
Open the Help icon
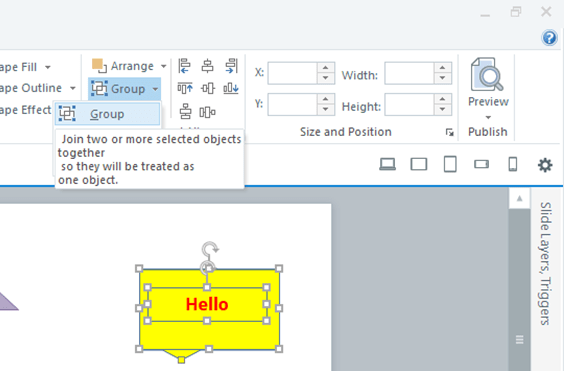549,37
